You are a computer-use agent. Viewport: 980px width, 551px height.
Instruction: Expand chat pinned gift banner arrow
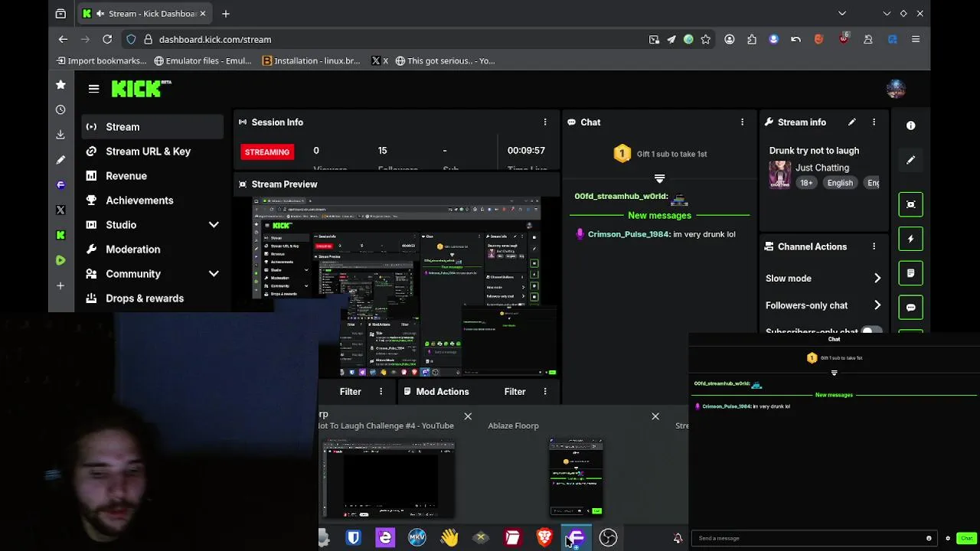pyautogui.click(x=659, y=178)
